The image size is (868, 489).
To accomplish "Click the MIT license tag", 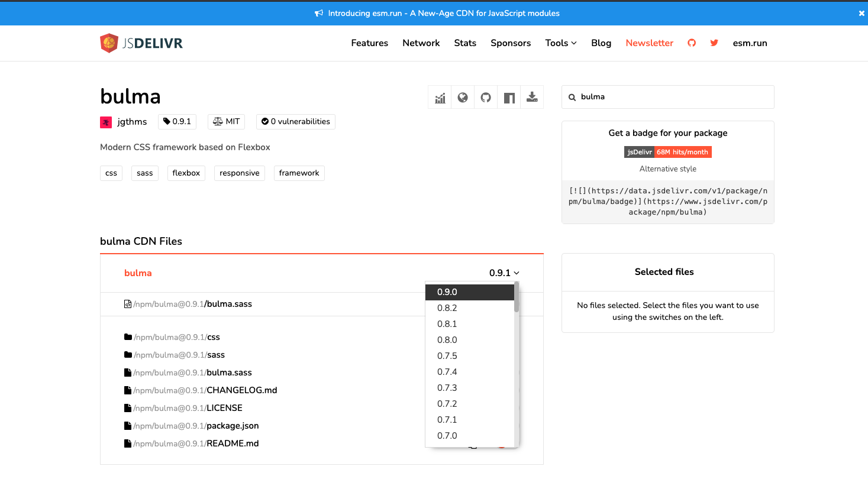I will click(227, 122).
